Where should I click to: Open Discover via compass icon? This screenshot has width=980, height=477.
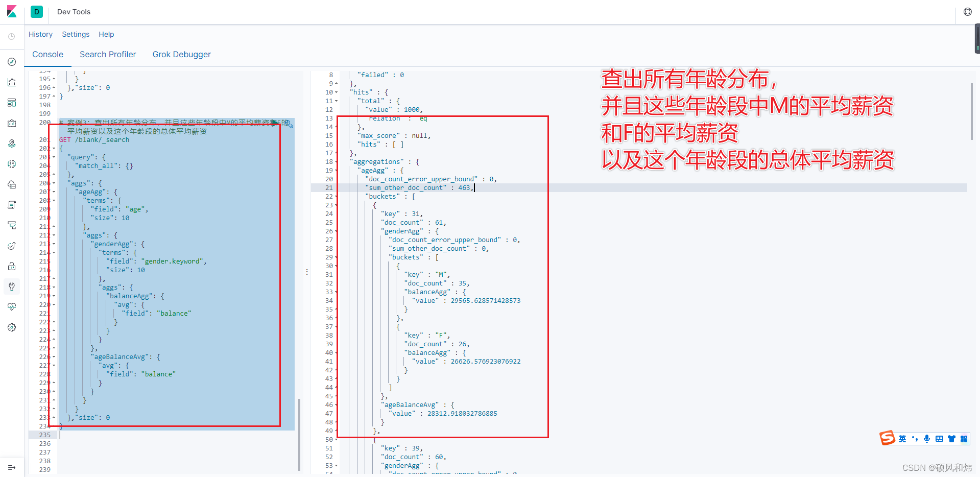12,62
